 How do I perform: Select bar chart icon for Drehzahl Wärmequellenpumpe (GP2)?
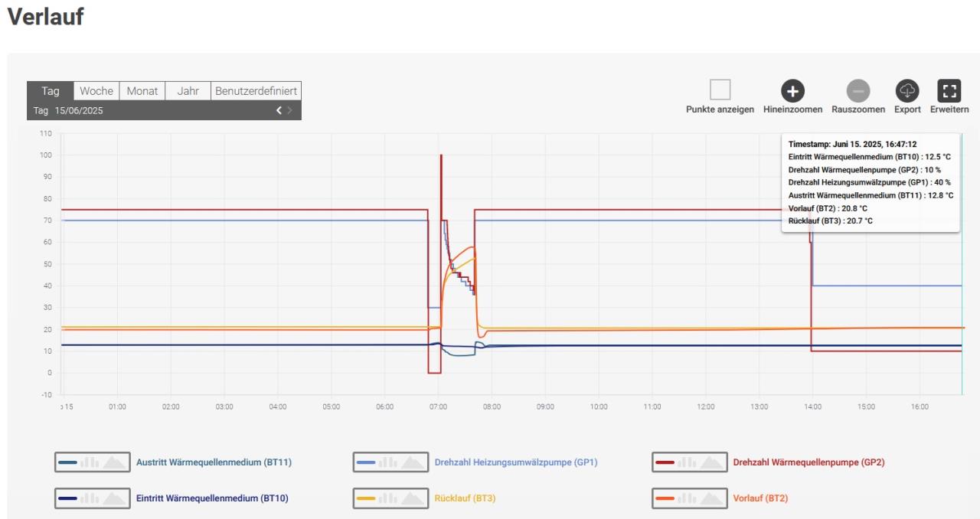[688, 462]
